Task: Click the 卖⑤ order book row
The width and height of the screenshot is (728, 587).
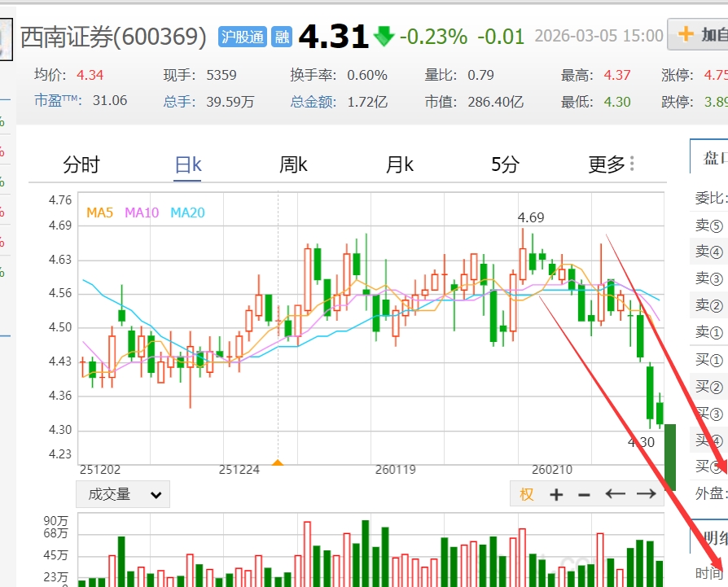Action: point(708,225)
